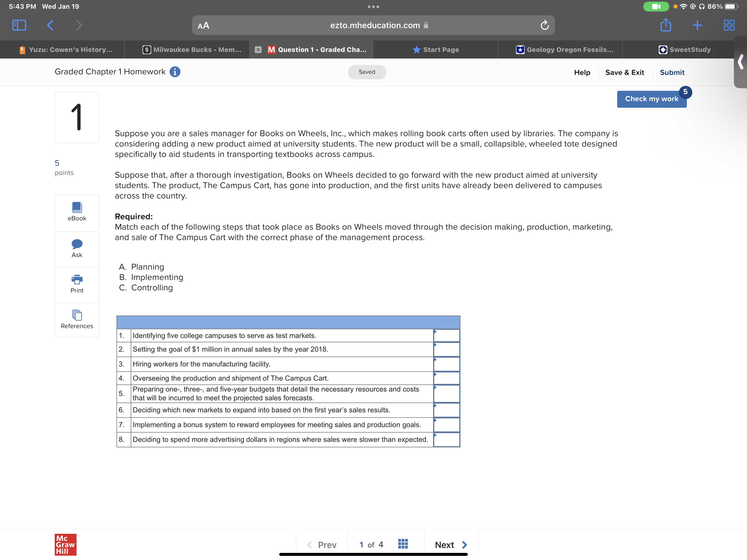Click the Check my work button
747x560 pixels.
(651, 99)
